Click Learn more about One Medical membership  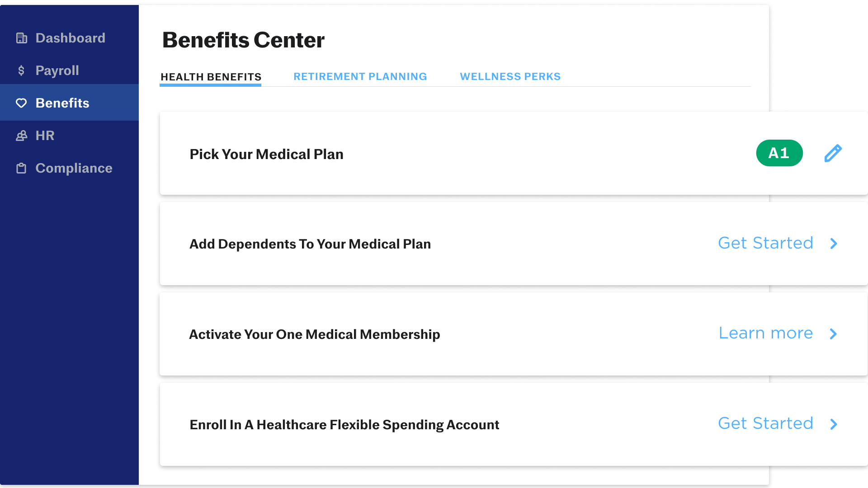pos(766,333)
